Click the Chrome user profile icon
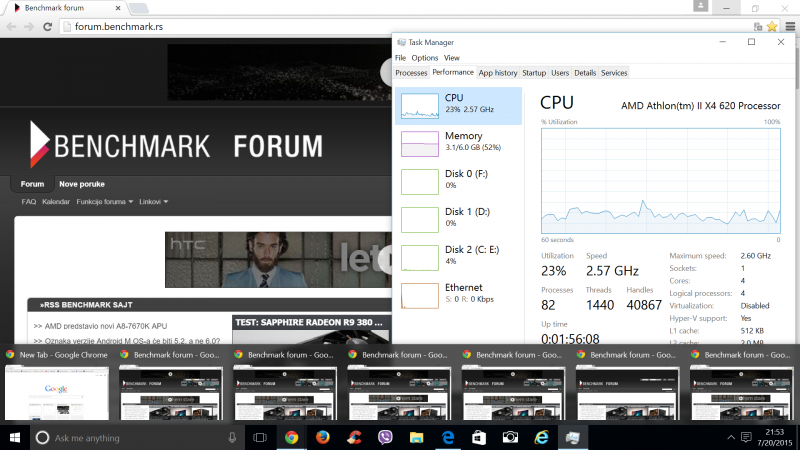The image size is (800, 450). (701, 6)
